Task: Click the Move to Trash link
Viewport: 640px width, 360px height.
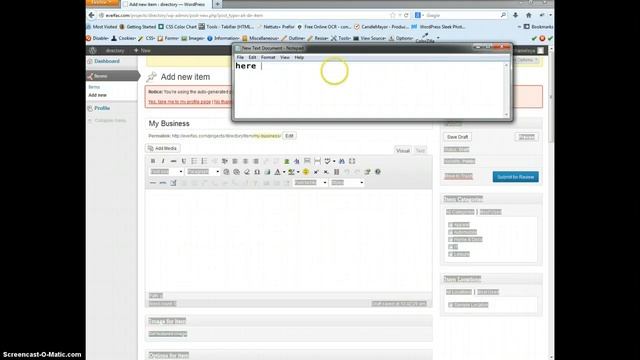Action: [x=458, y=176]
